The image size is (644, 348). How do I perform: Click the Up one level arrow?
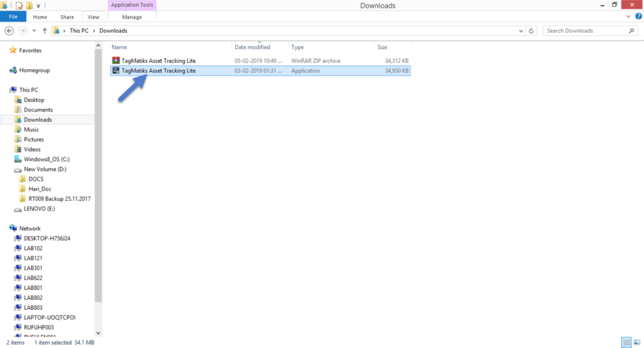pos(45,30)
